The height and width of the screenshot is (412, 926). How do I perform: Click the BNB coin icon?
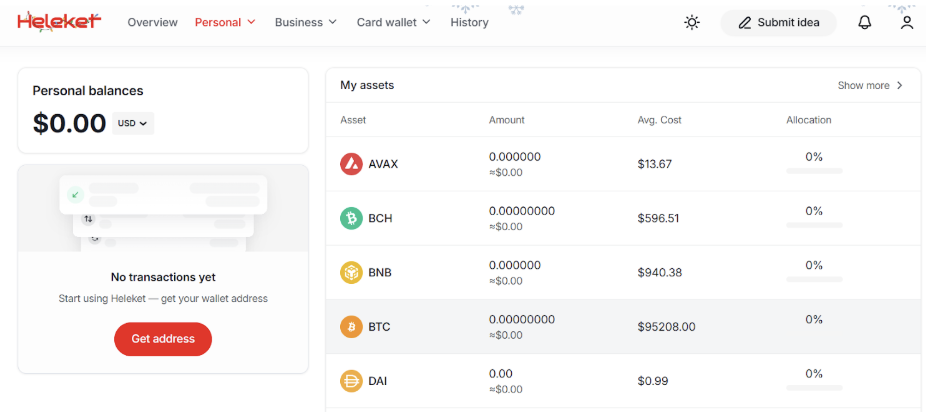coord(351,272)
